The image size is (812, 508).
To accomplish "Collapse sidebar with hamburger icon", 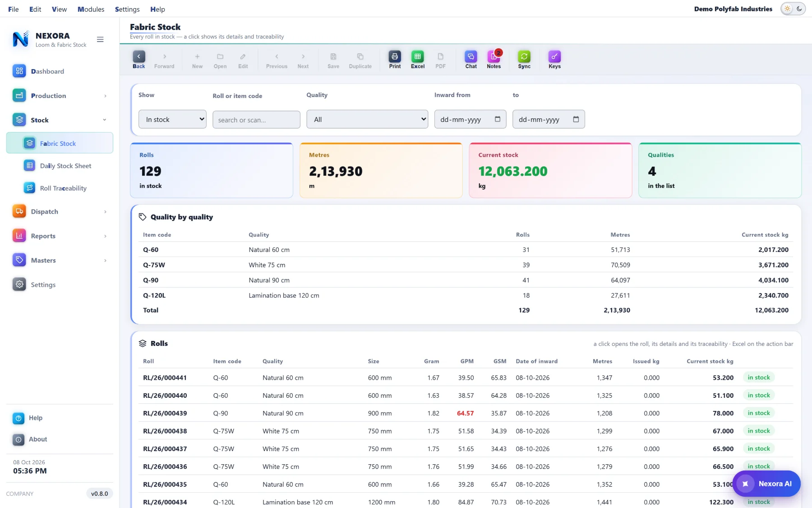I will pos(100,40).
